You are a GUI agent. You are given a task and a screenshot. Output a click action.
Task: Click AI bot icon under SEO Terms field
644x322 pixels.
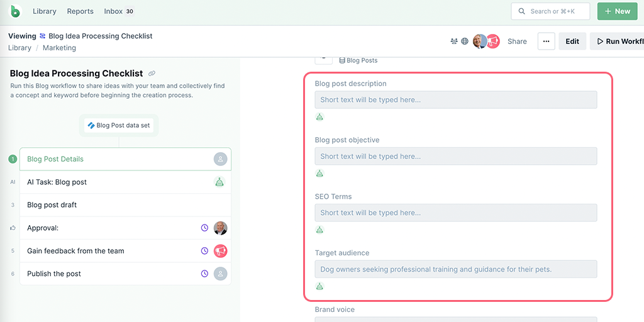(320, 230)
